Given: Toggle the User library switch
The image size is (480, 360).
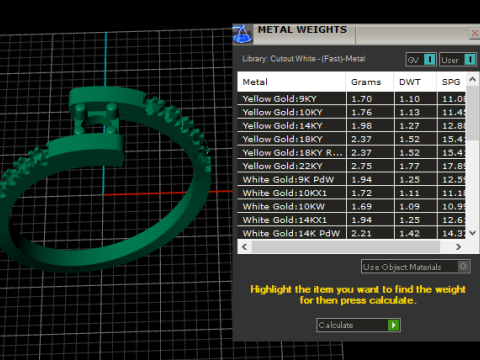Looking at the screenshot, I should (x=458, y=60).
